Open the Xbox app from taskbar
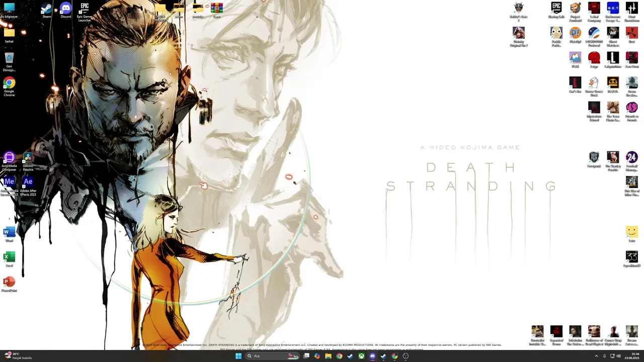The image size is (644, 362). click(361, 356)
